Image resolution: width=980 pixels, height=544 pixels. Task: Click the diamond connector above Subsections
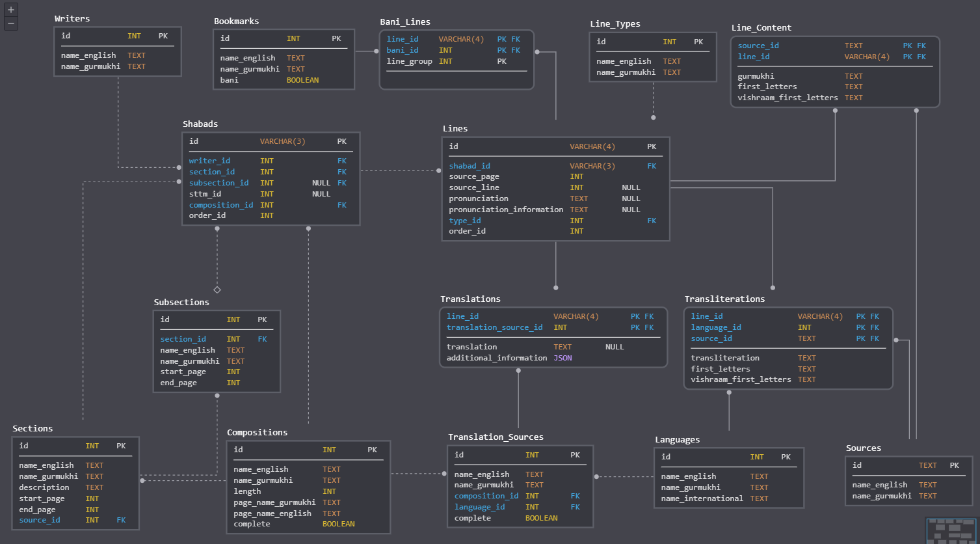pyautogui.click(x=217, y=290)
